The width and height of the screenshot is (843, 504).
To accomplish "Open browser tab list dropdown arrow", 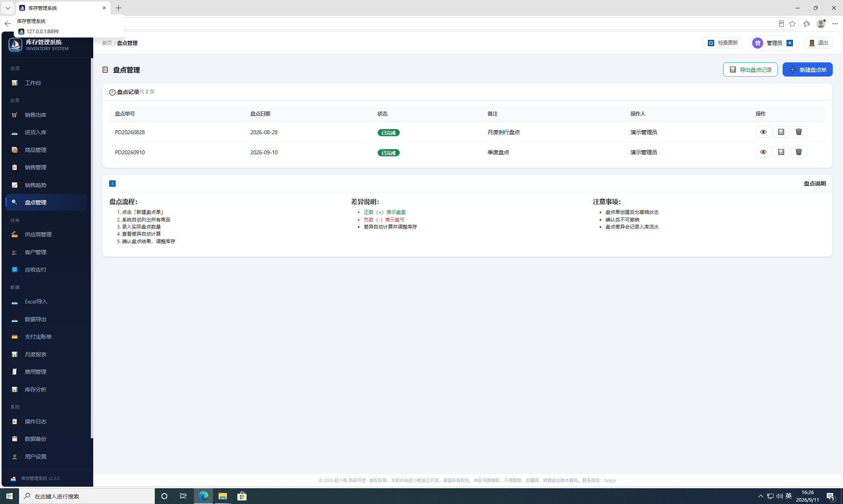I will (8, 8).
